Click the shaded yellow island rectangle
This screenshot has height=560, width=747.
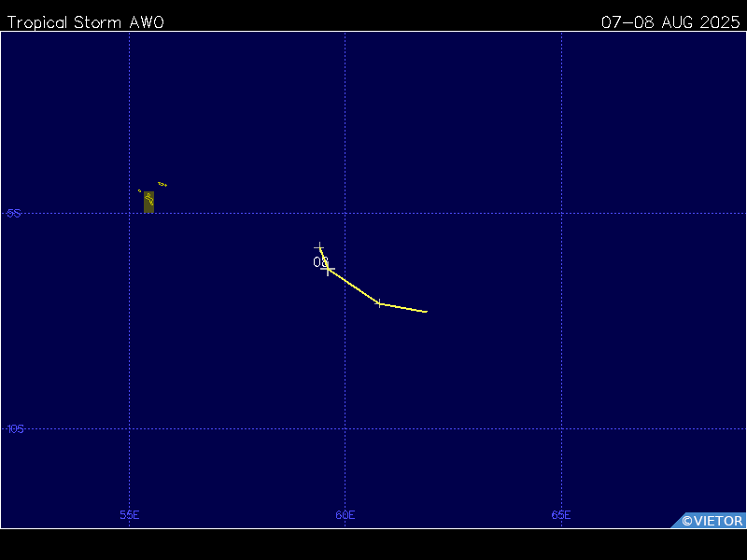tap(148, 202)
